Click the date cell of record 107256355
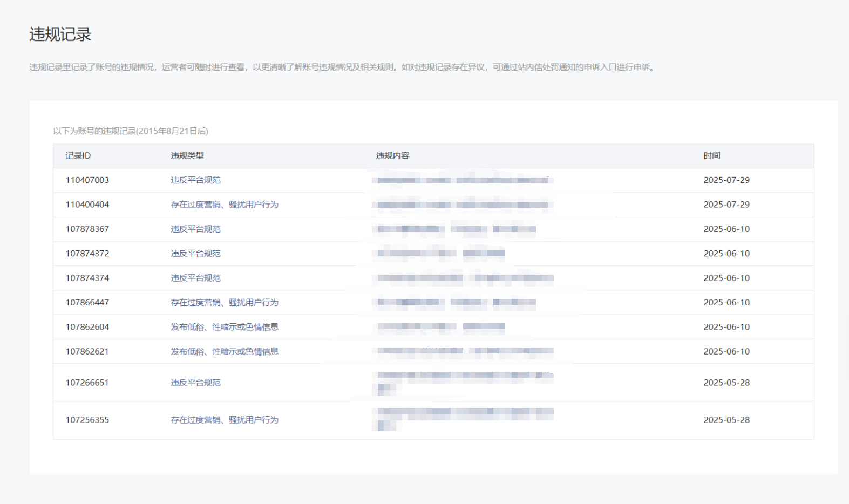Viewport: 849px width, 504px height. tap(726, 420)
